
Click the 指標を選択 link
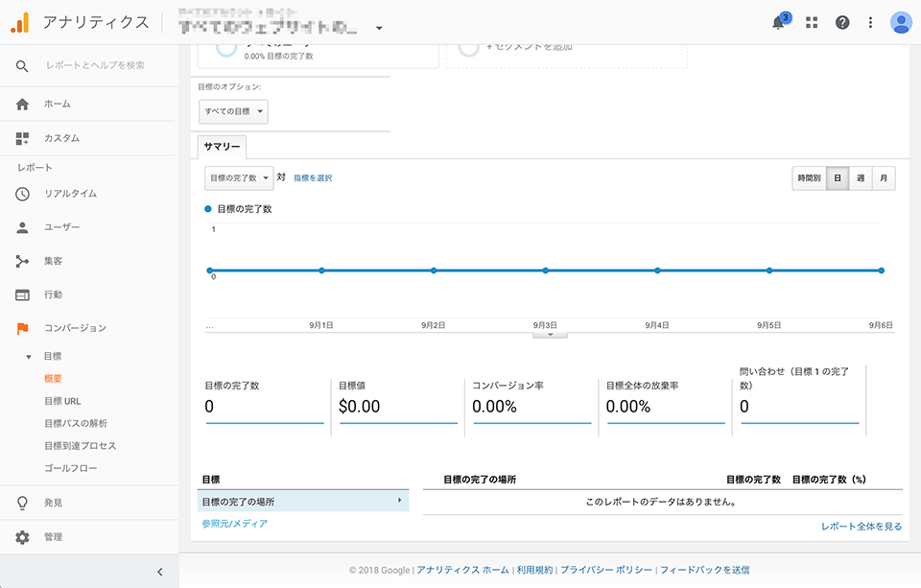(313, 178)
